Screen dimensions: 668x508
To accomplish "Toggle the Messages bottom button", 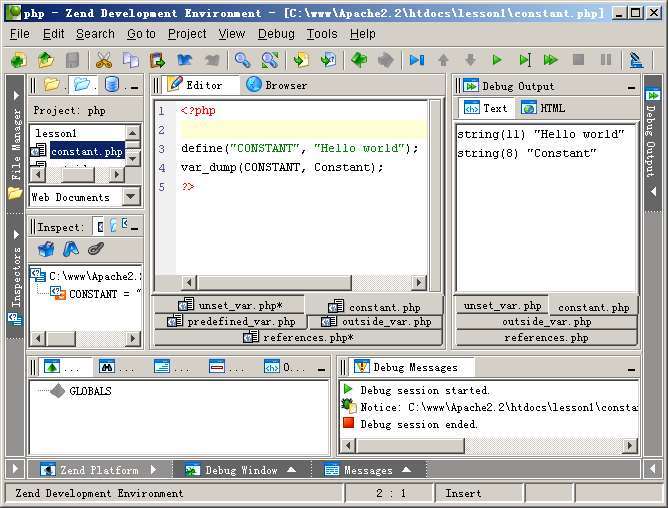I will 368,470.
